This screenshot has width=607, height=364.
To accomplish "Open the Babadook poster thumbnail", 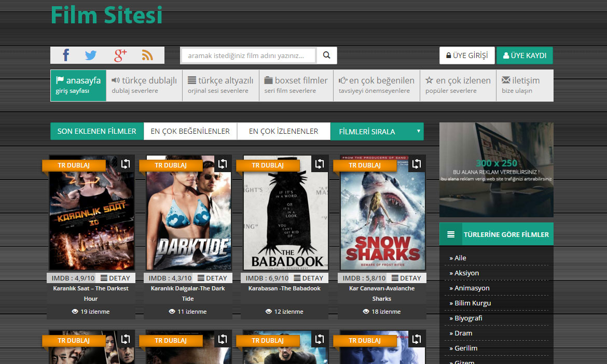I will tap(286, 213).
